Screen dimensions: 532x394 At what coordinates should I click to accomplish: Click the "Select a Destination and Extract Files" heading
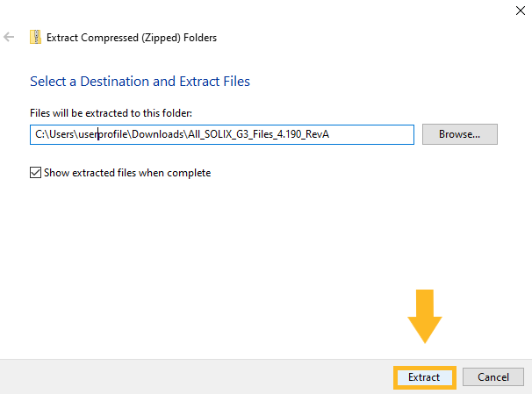click(140, 81)
